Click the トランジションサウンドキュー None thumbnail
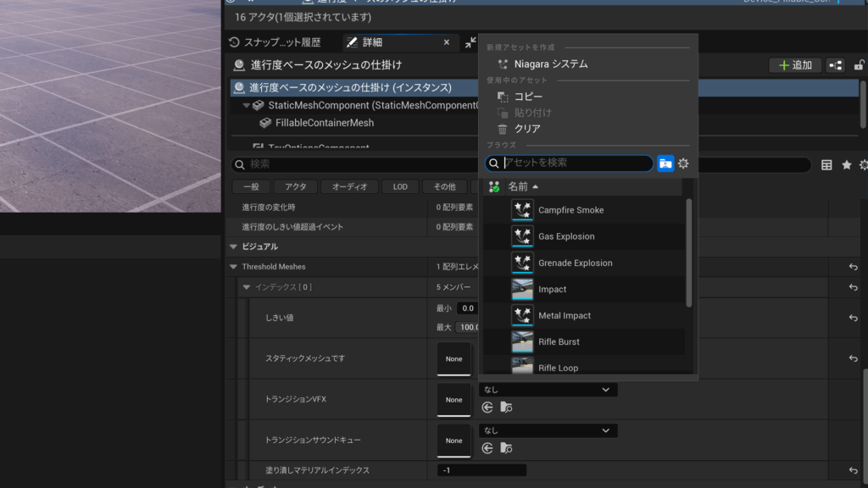 tap(454, 441)
